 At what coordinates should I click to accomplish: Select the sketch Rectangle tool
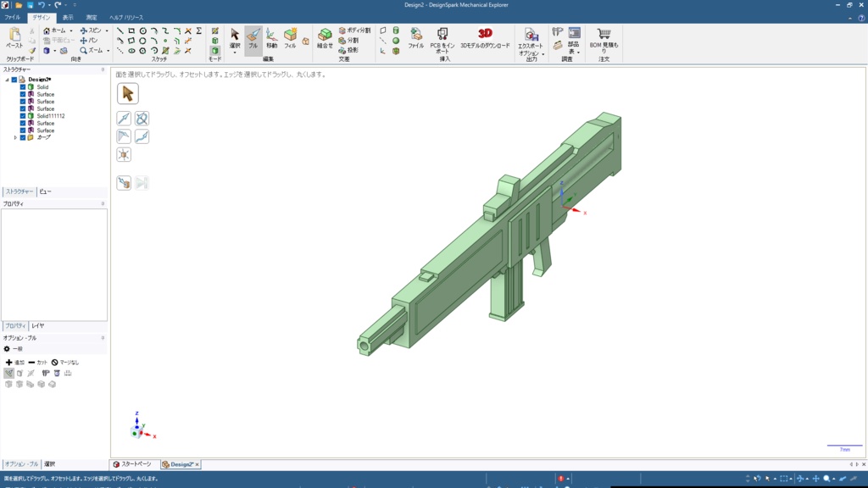(131, 31)
